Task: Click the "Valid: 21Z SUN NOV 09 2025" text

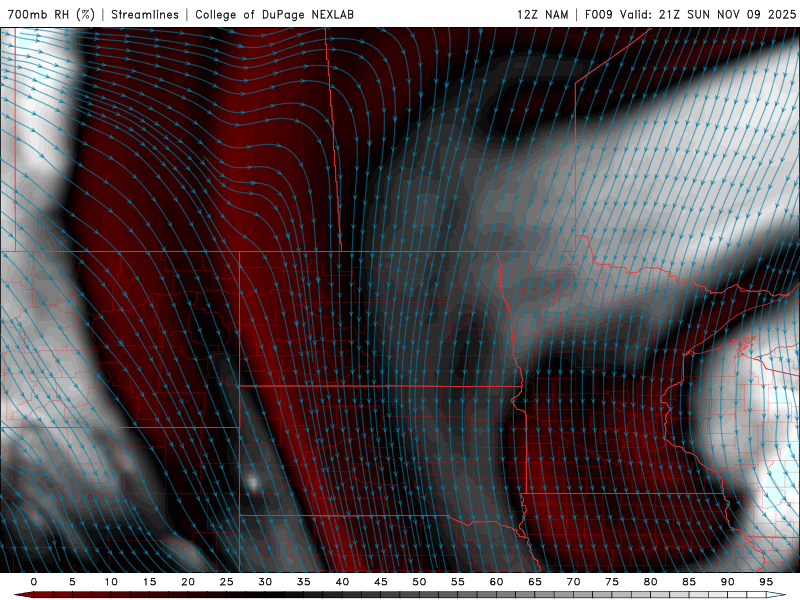Action: pyautogui.click(x=708, y=14)
